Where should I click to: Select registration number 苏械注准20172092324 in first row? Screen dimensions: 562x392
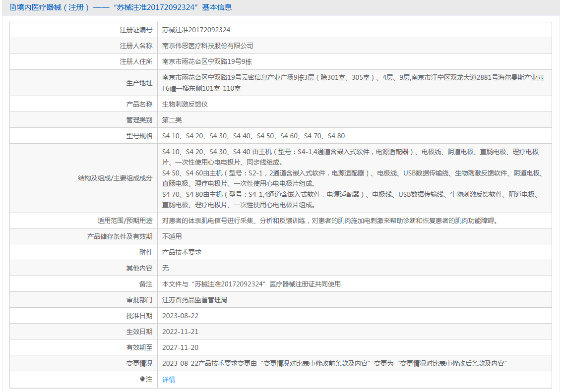(196, 30)
